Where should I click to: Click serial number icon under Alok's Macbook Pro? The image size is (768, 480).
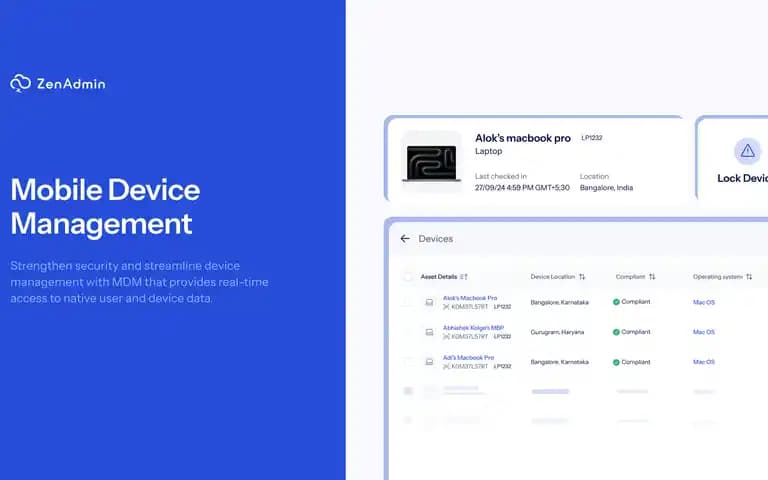click(x=446, y=307)
